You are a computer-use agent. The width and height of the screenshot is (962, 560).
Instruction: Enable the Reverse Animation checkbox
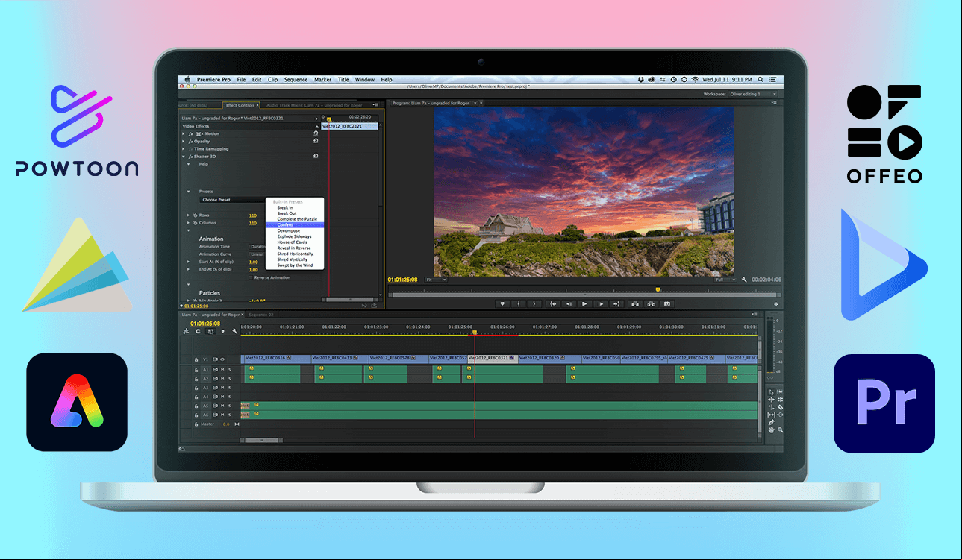tap(250, 277)
